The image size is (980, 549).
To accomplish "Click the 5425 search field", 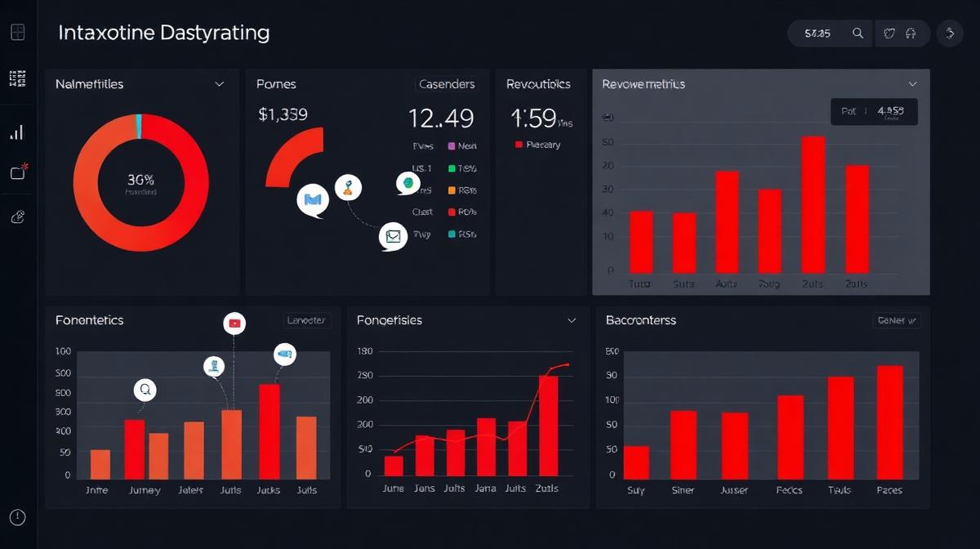I will 831,33.
